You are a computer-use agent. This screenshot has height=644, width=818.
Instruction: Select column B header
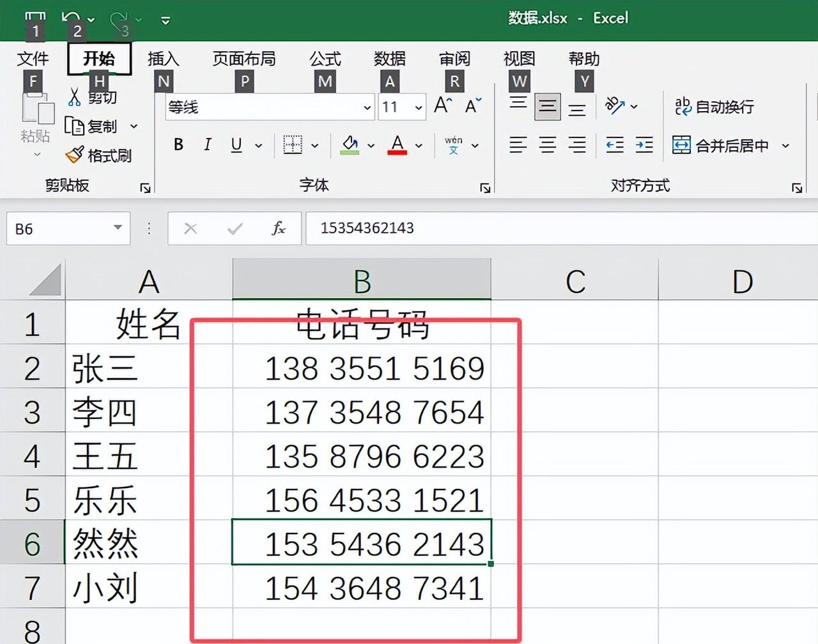[362, 280]
